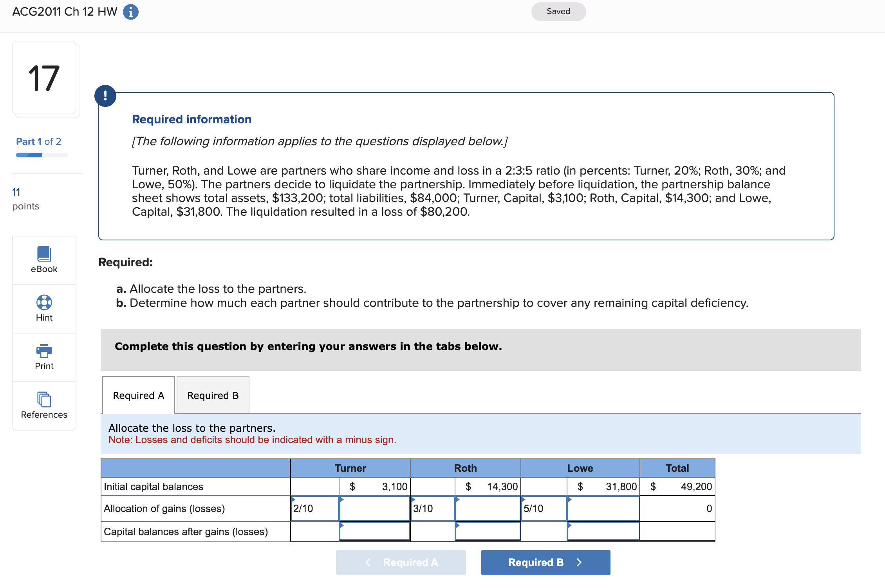Click the info icon beside ACG2011 Ch 12 HW
Image resolution: width=885 pixels, height=588 pixels.
[130, 12]
